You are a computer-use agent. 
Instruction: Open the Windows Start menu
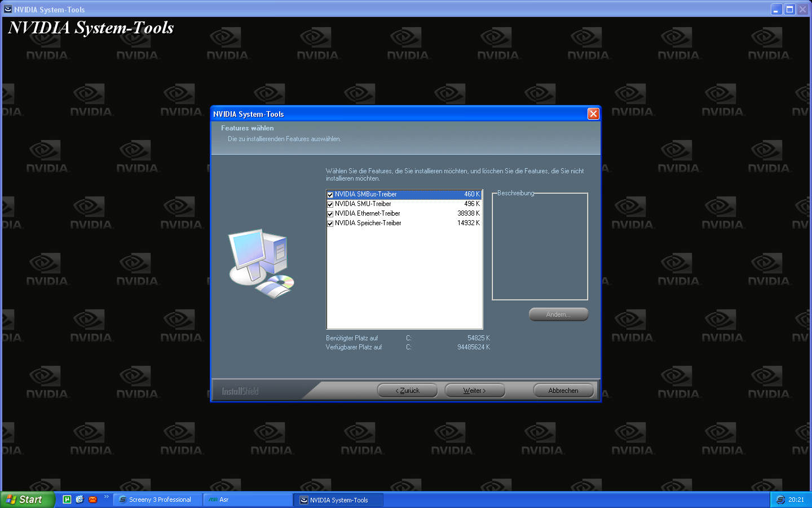pyautogui.click(x=28, y=500)
